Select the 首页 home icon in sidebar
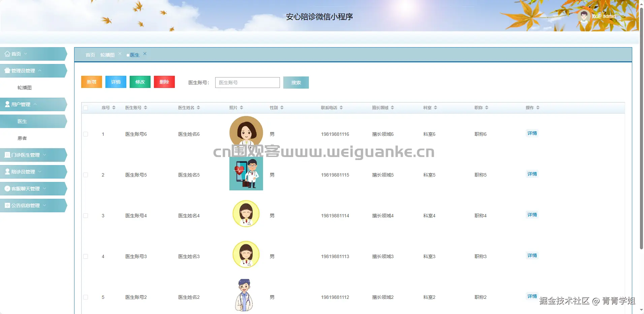The image size is (644, 314). (7, 54)
